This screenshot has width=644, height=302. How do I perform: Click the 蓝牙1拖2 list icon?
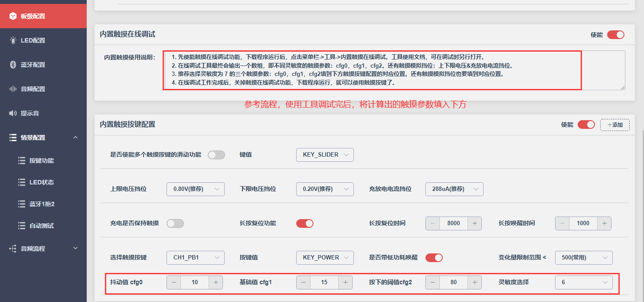tap(22, 204)
